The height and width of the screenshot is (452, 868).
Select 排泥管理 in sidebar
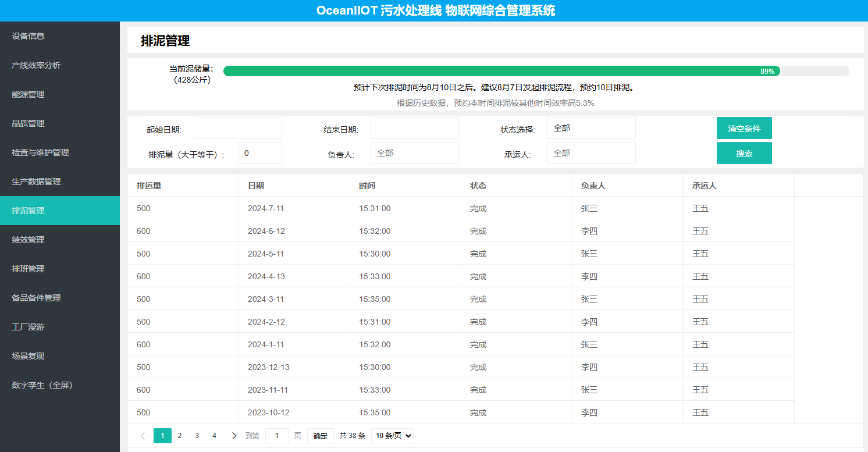pos(60,211)
